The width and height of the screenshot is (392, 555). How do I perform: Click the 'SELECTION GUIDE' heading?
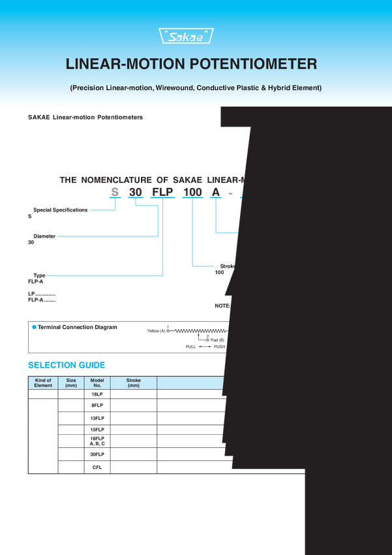pyautogui.click(x=67, y=365)
